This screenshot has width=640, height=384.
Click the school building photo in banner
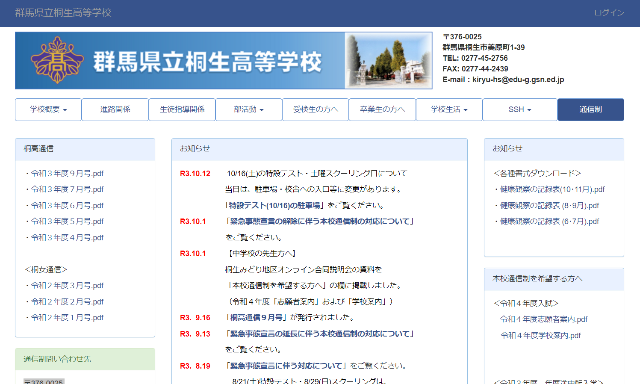point(388,60)
